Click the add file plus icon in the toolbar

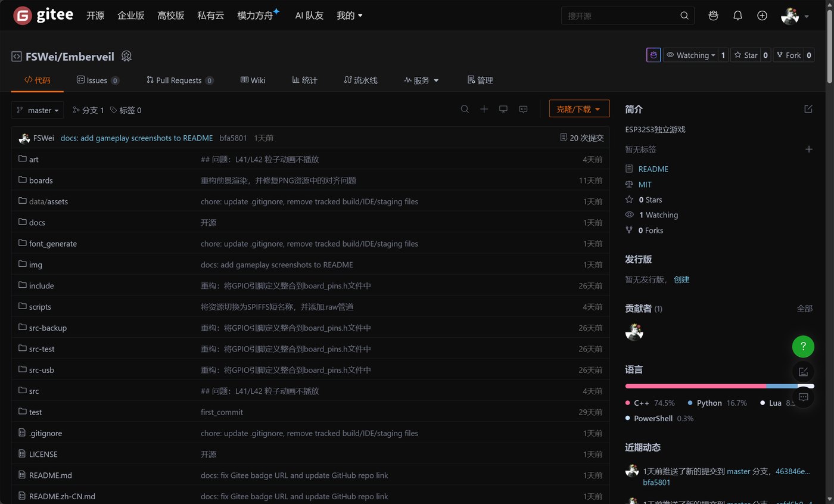click(484, 109)
